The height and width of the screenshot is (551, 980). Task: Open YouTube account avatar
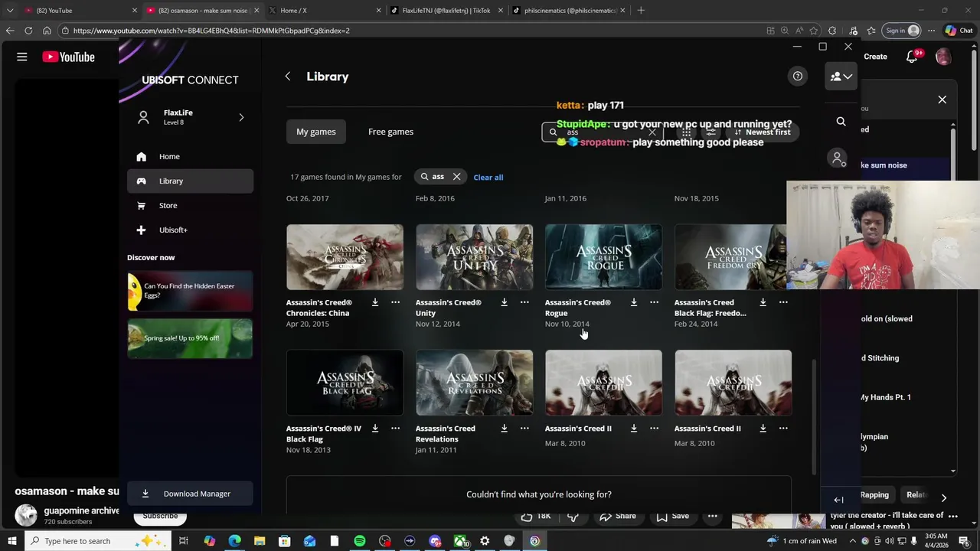(x=943, y=57)
